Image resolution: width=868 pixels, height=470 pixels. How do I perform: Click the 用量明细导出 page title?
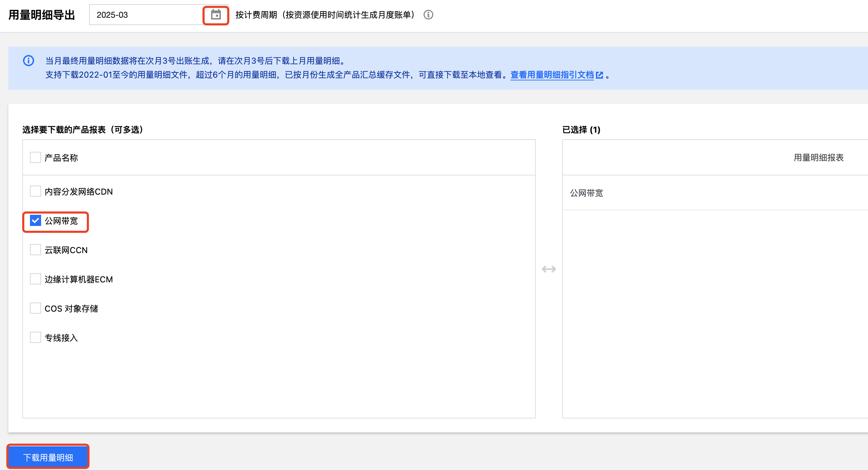coord(42,15)
